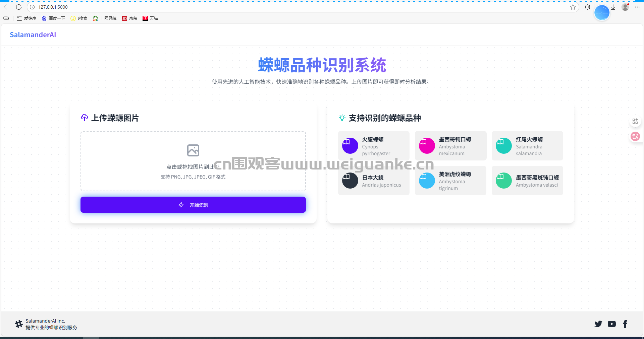The image size is (644, 339).
Task: Open browser extensions puzzle icon
Action: tap(587, 7)
